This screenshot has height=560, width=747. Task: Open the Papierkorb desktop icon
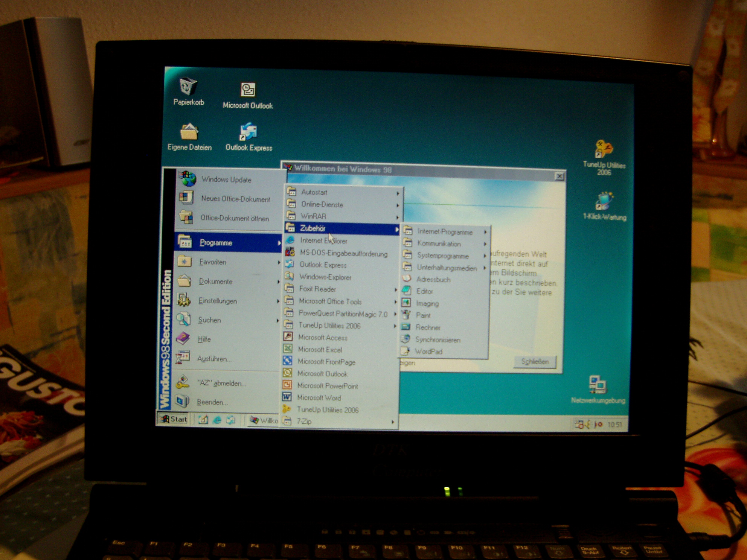188,87
